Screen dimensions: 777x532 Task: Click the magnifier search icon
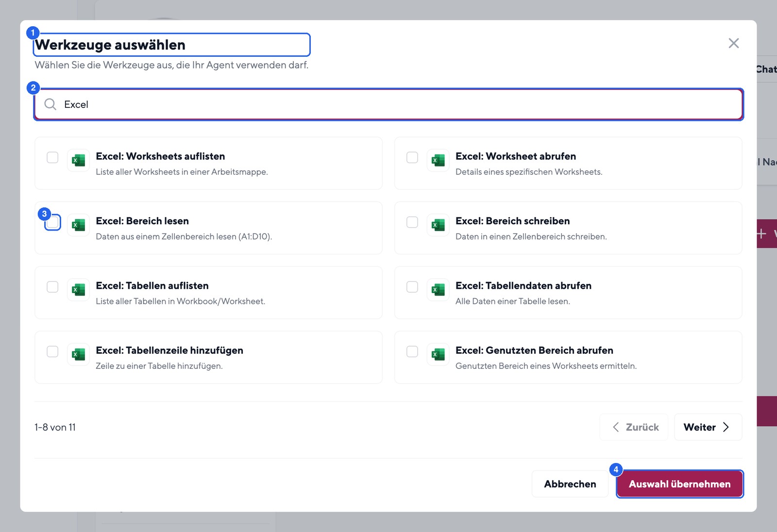tap(51, 104)
